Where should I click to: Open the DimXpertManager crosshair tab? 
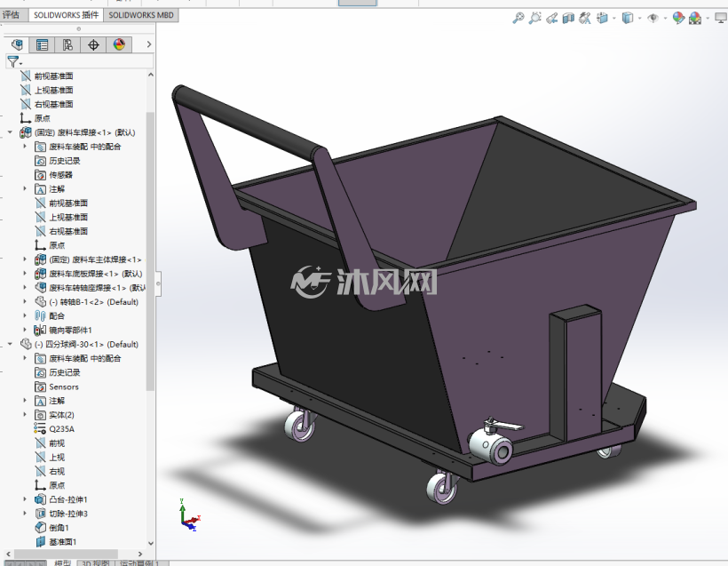(x=93, y=44)
